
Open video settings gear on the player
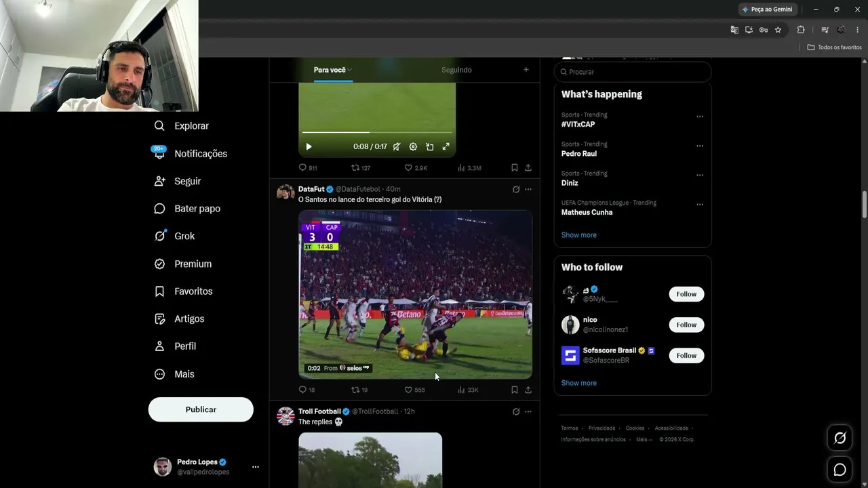[413, 147]
